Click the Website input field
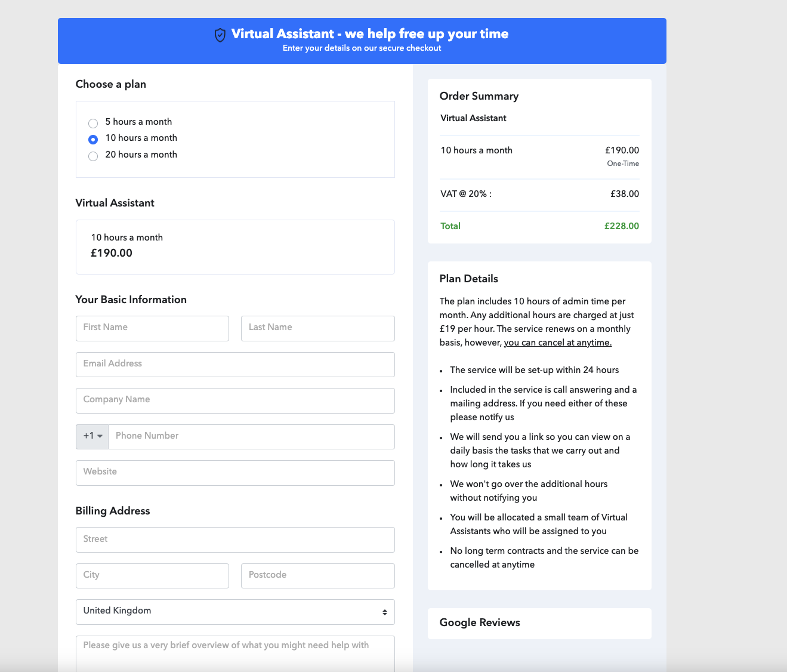Image resolution: width=787 pixels, height=672 pixels. 235,473
